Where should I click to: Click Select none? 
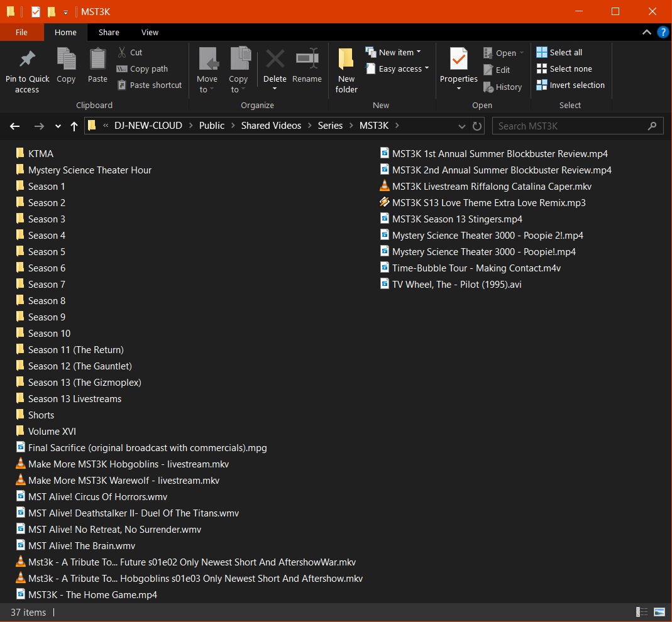(x=565, y=68)
